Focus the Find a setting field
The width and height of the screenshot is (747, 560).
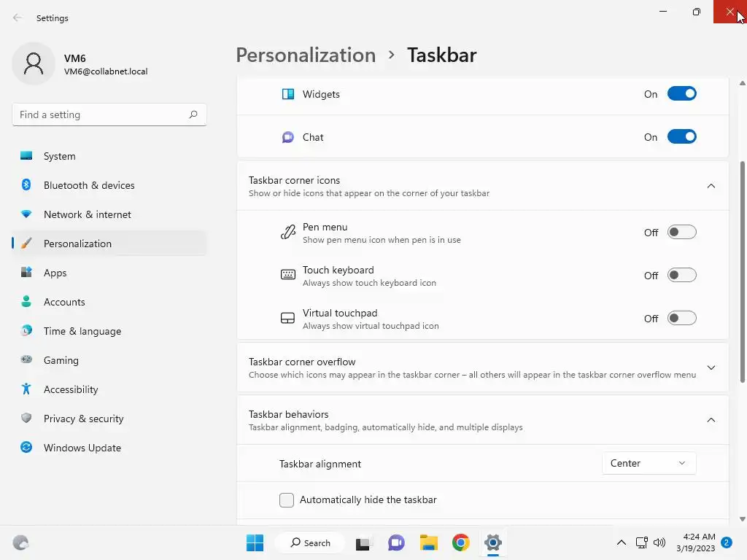tap(109, 114)
